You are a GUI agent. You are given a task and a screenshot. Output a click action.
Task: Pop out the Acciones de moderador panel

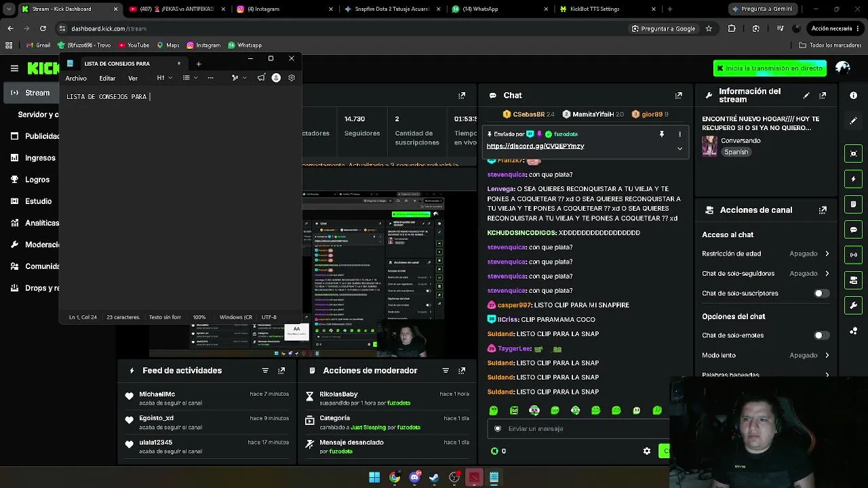coord(462,371)
